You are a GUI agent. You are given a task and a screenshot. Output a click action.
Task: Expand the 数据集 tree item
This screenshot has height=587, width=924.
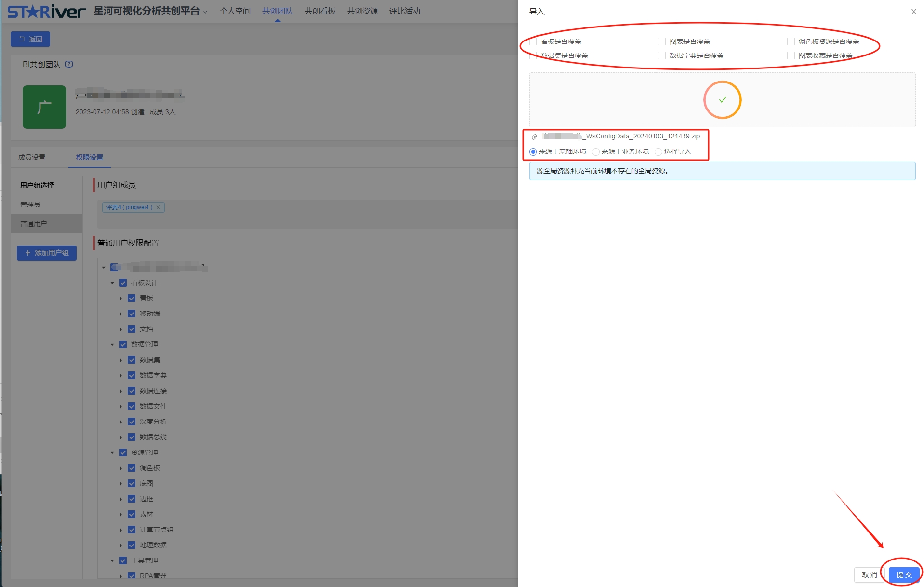(121, 360)
